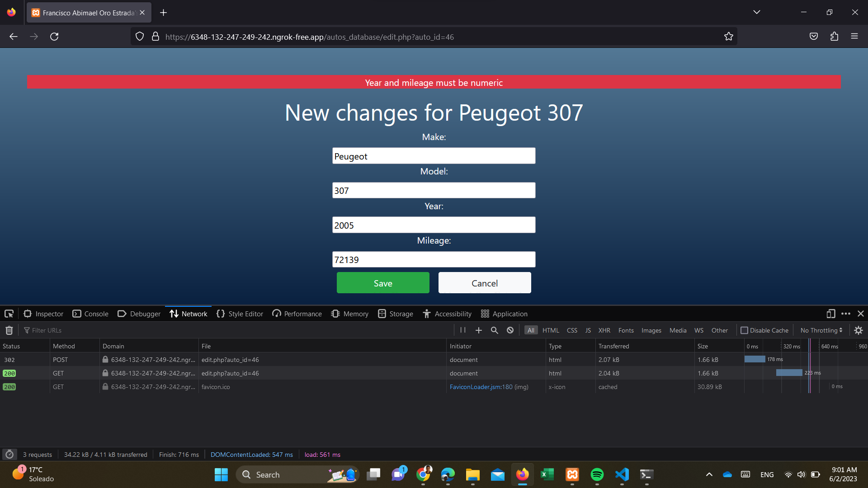868x488 pixels.
Task: Open request blocking panel icon
Action: [510, 330]
